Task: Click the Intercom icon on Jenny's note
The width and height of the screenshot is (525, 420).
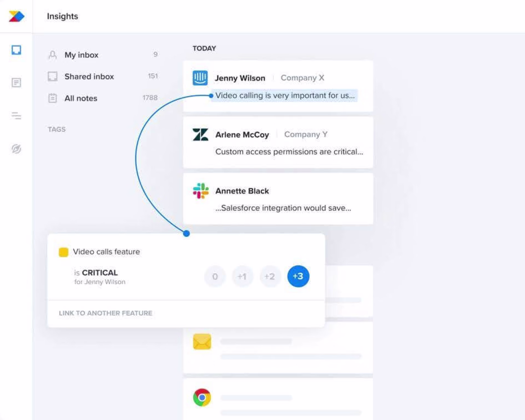Action: coord(200,78)
